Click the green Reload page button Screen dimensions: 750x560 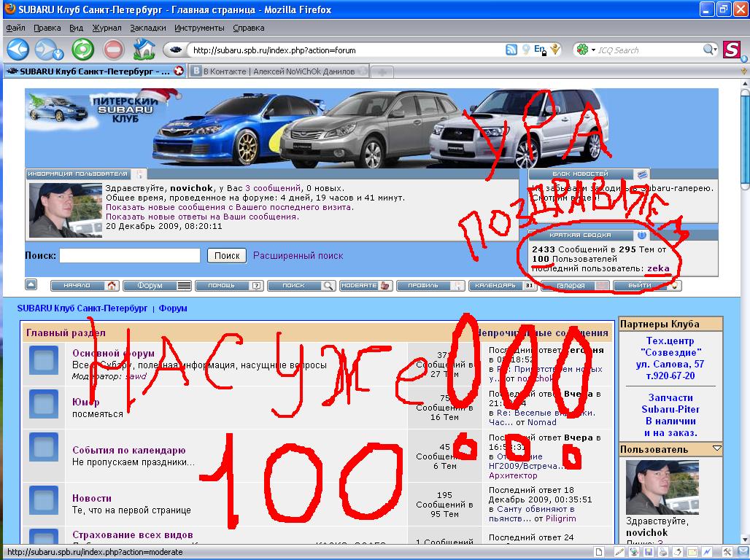point(82,50)
